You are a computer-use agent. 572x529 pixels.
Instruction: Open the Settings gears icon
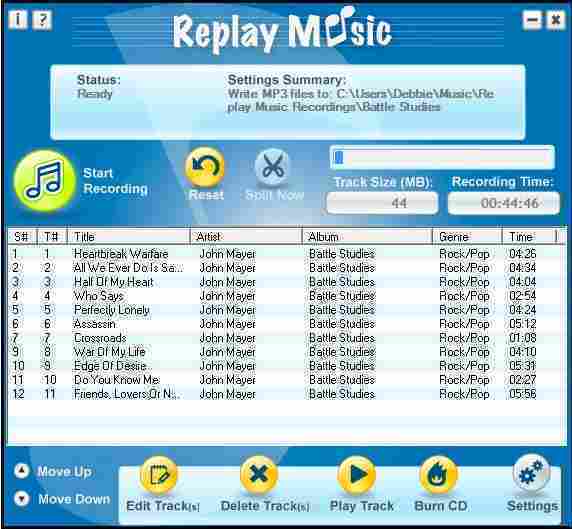(x=531, y=473)
